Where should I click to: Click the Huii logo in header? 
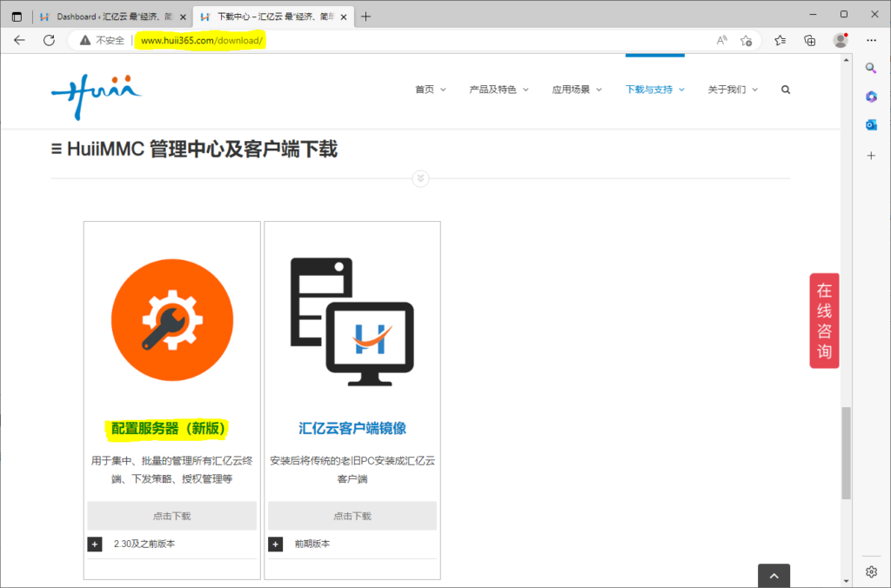pyautogui.click(x=96, y=91)
